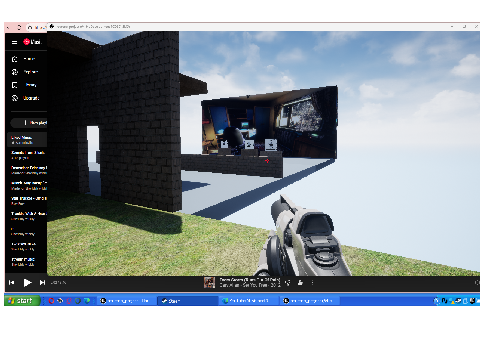Click the Opera quick launch icon
This screenshot has width=480, height=360.
point(51,301)
